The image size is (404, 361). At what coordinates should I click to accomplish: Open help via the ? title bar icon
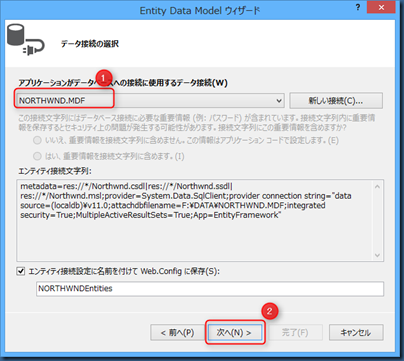pos(358,7)
